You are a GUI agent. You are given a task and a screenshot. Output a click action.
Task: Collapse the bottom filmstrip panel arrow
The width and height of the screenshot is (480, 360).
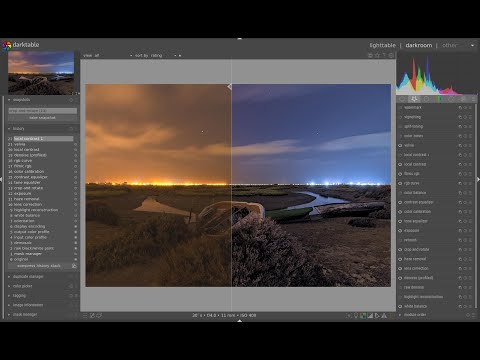point(240,321)
